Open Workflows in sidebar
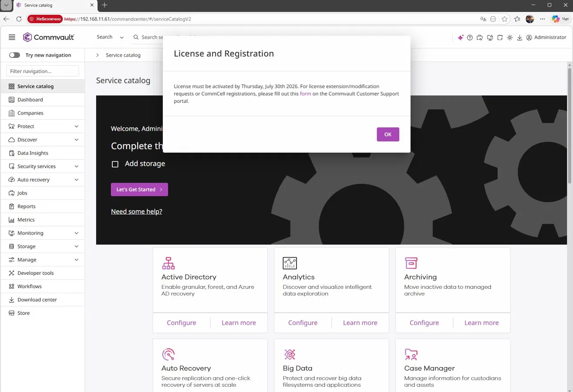The width and height of the screenshot is (573, 392). tap(43, 287)
